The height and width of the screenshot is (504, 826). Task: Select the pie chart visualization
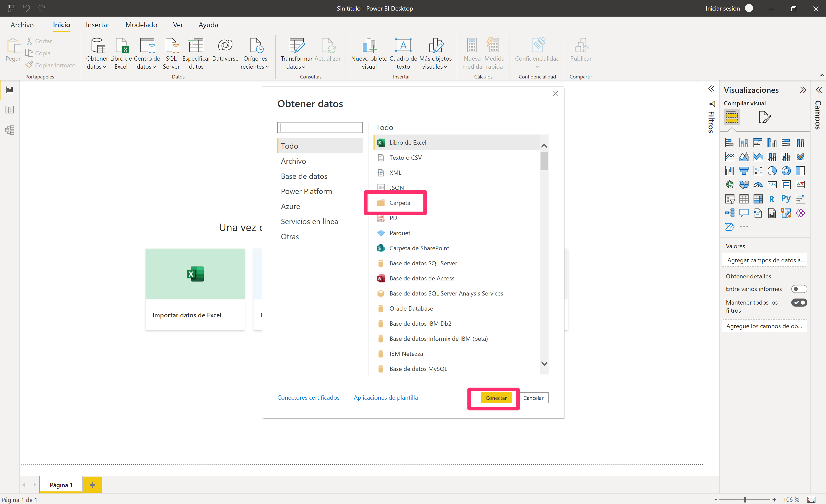772,171
